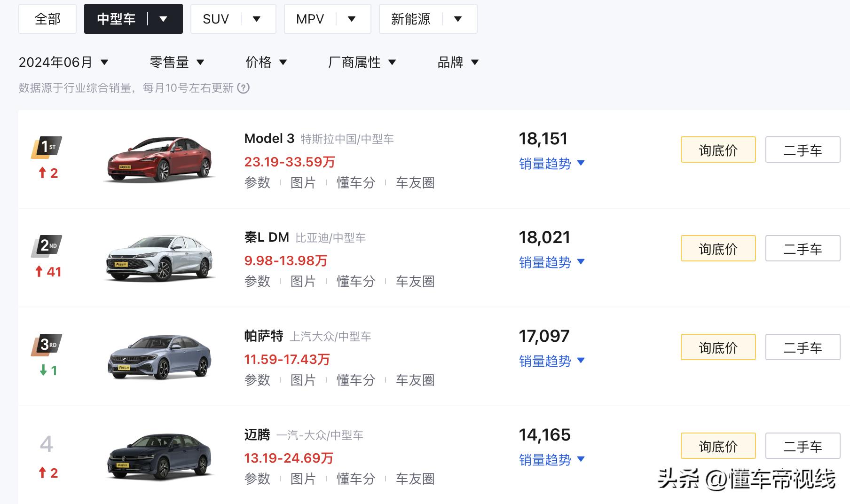This screenshot has height=504, width=850.
Task: Switch to the SUV tab
Action: coord(216,19)
